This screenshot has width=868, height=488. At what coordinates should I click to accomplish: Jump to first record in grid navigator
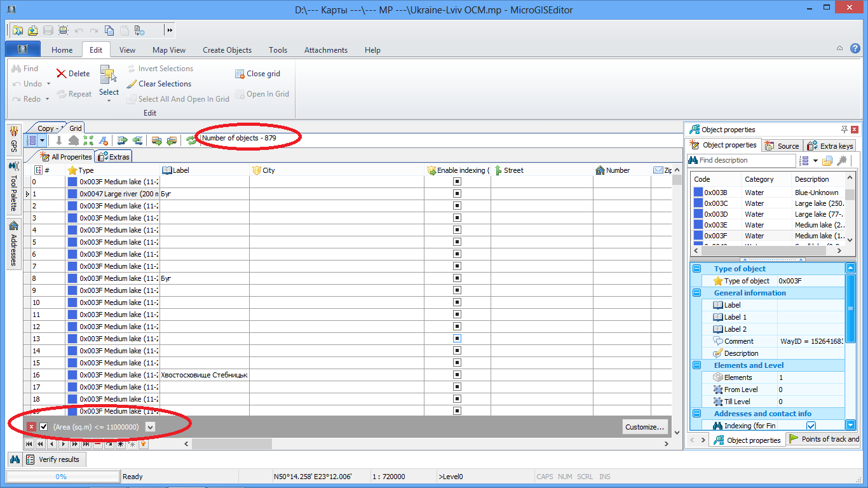pyautogui.click(x=29, y=444)
